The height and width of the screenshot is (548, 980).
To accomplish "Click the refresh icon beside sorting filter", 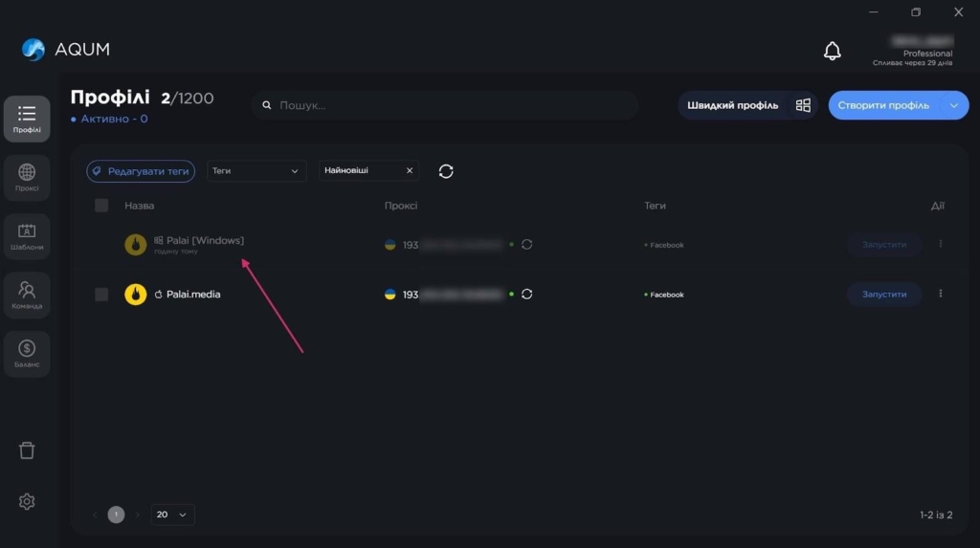I will [446, 171].
